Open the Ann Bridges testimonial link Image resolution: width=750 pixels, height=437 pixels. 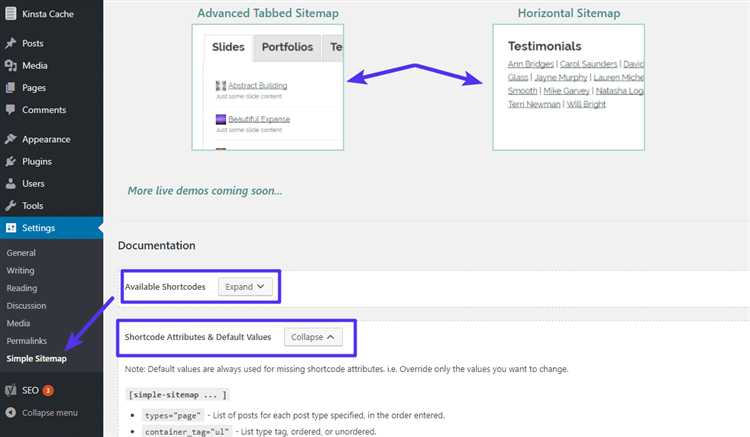(530, 64)
